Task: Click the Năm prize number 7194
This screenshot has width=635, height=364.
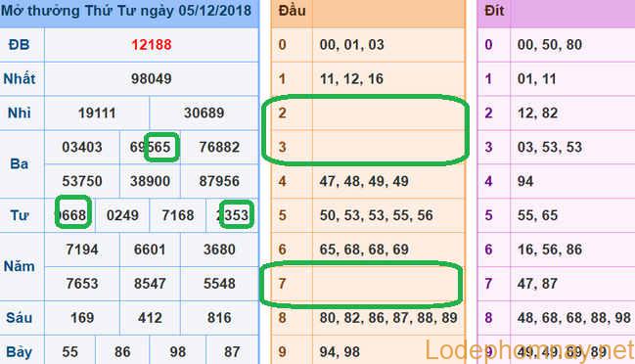Action: click(x=82, y=250)
